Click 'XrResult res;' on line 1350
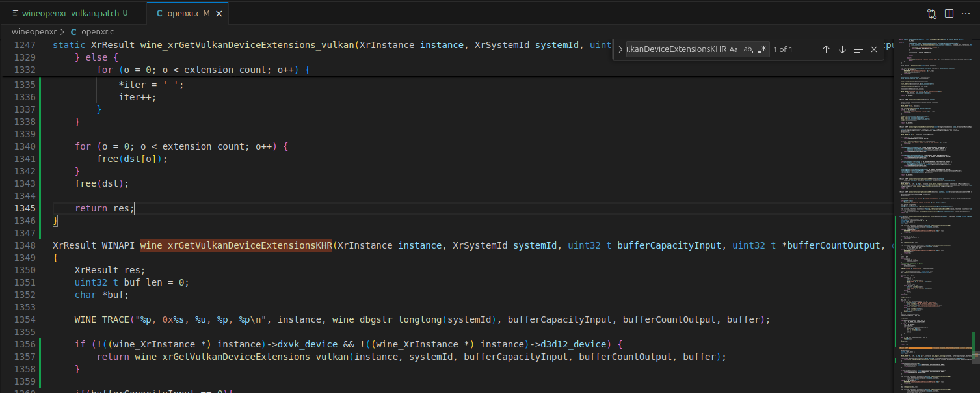The width and height of the screenshot is (980, 393). [111, 270]
